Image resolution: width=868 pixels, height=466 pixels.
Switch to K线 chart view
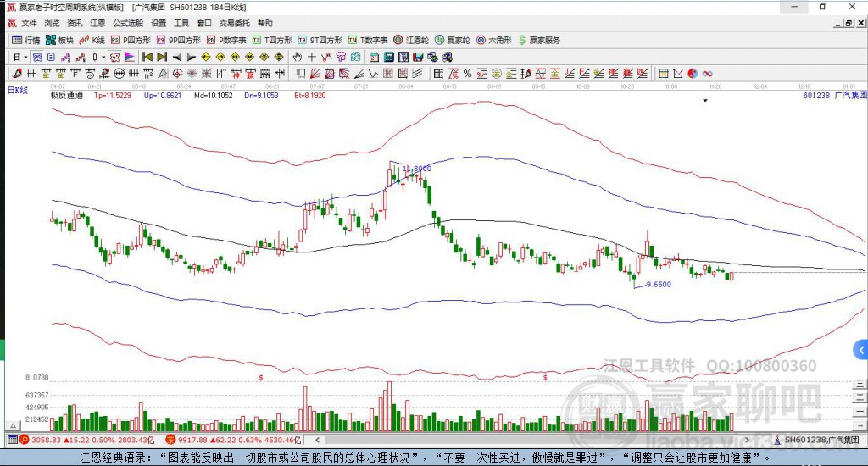[92, 41]
